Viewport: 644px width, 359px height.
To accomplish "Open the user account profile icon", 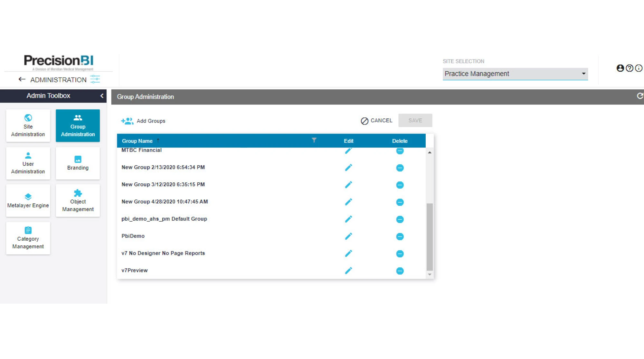I will (x=620, y=68).
